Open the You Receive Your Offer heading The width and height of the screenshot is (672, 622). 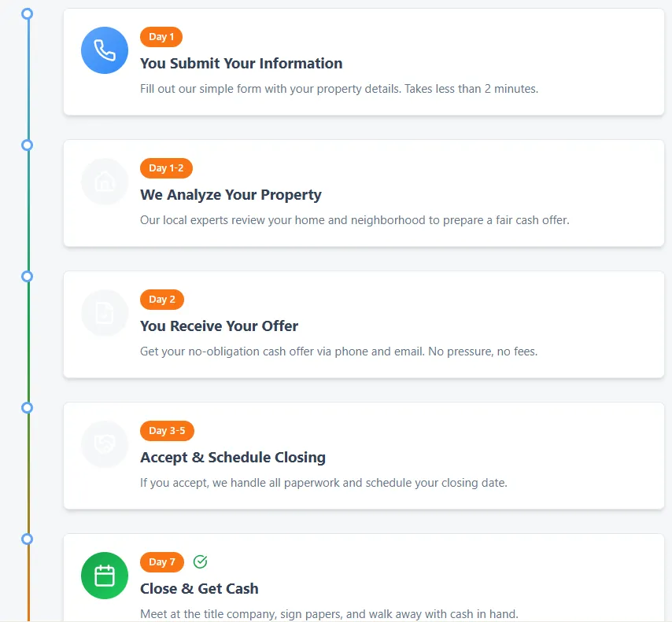(x=219, y=326)
